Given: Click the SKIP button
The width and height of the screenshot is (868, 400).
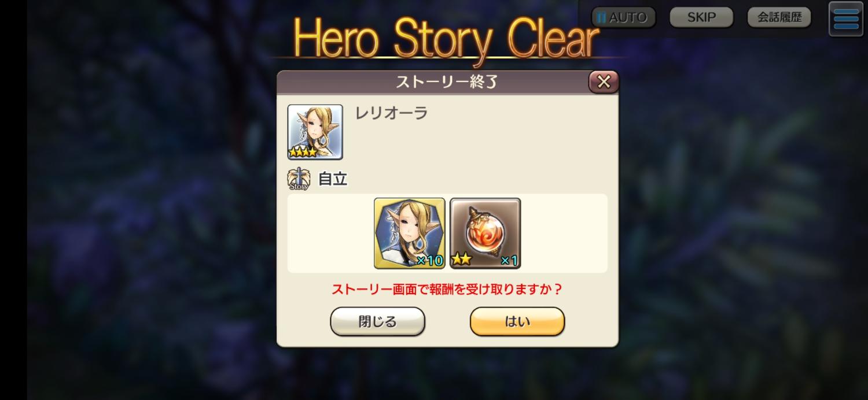Looking at the screenshot, I should point(701,17).
